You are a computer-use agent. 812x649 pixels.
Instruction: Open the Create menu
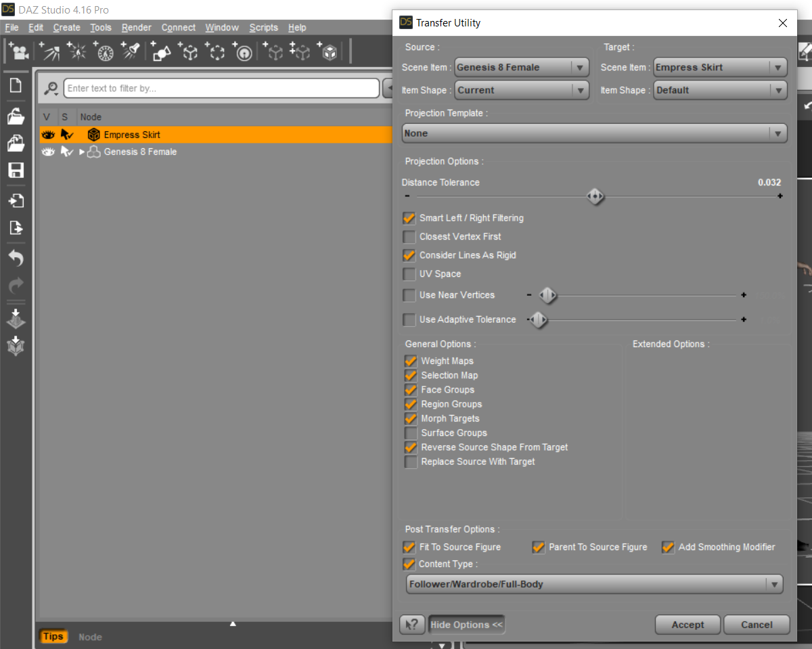coord(66,28)
